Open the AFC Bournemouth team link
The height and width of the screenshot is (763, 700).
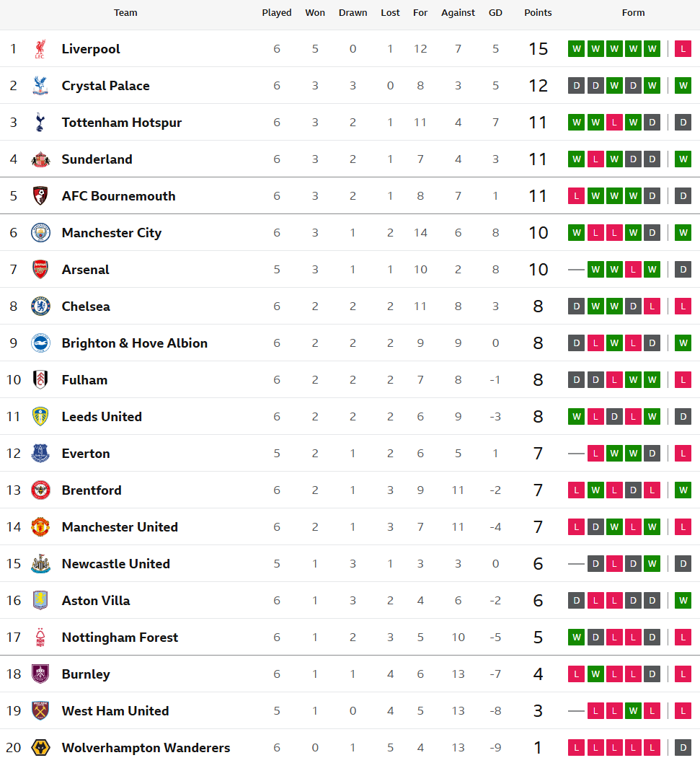(x=118, y=196)
